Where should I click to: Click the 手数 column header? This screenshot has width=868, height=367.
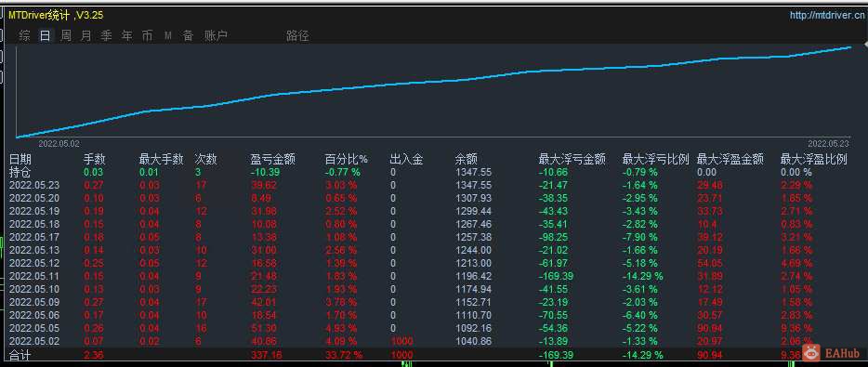(94, 160)
